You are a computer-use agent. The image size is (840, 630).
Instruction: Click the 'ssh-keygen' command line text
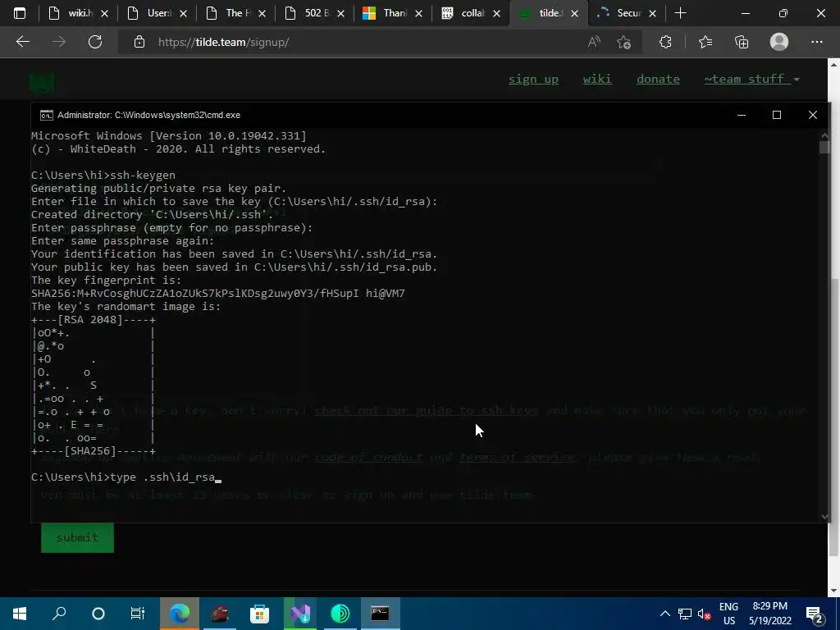(x=143, y=176)
